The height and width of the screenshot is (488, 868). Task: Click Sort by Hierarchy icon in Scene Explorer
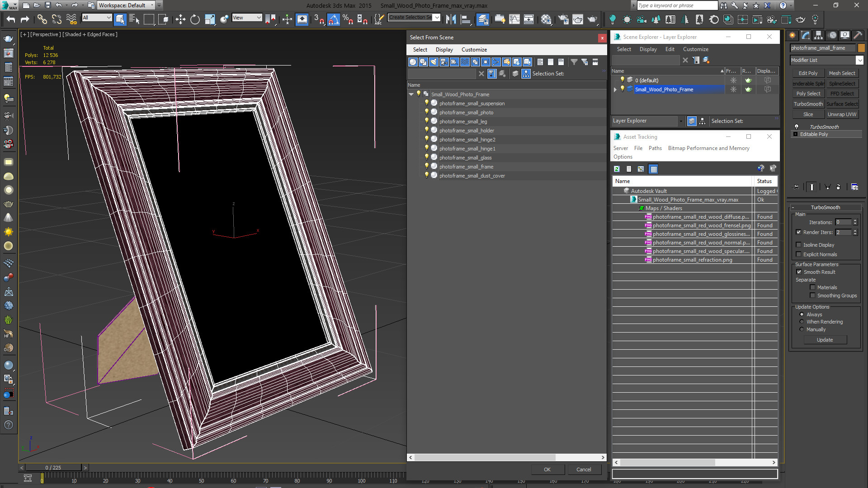pos(702,121)
